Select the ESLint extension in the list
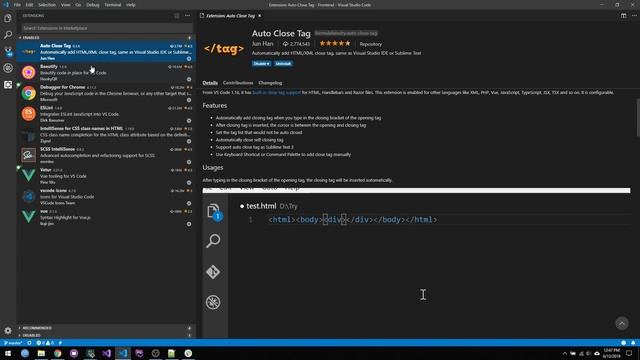This screenshot has width=640, height=360. pos(106,114)
